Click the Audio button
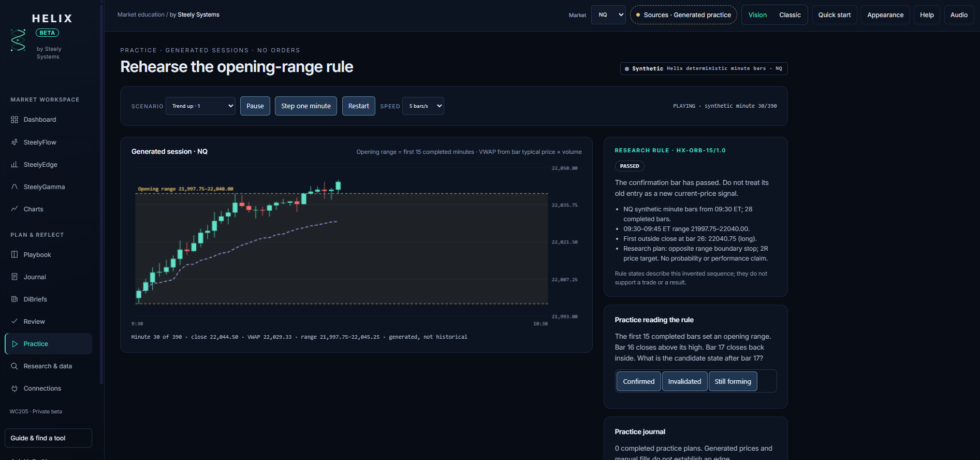This screenshot has width=980, height=460. 959,15
